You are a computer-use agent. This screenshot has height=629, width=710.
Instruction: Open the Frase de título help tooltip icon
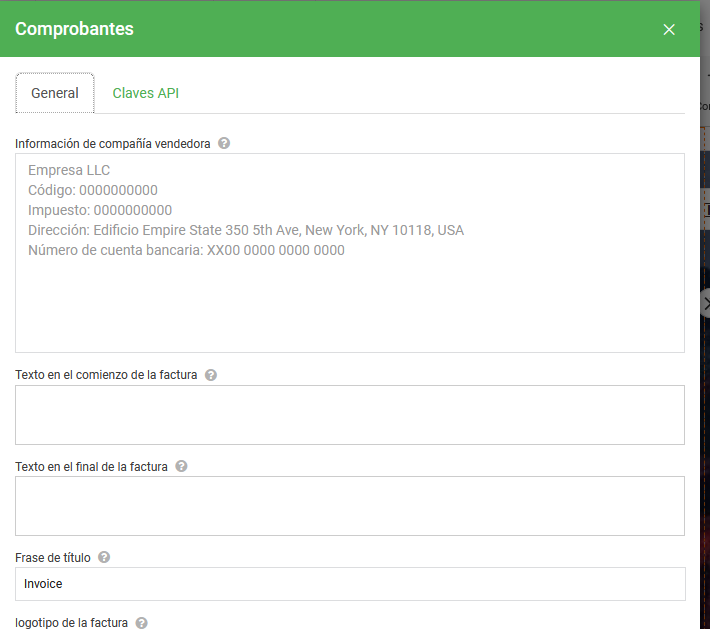coord(104,557)
